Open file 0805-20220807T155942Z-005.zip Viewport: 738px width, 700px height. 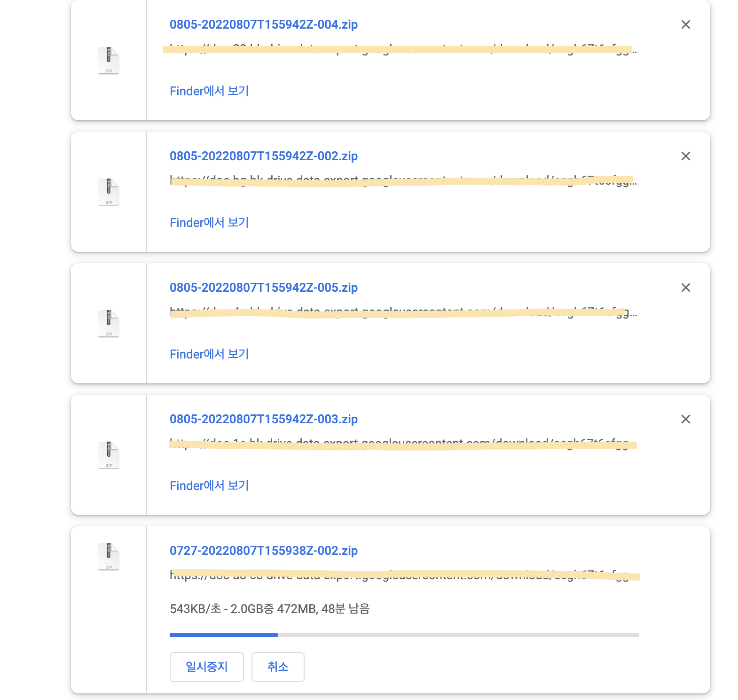(264, 288)
